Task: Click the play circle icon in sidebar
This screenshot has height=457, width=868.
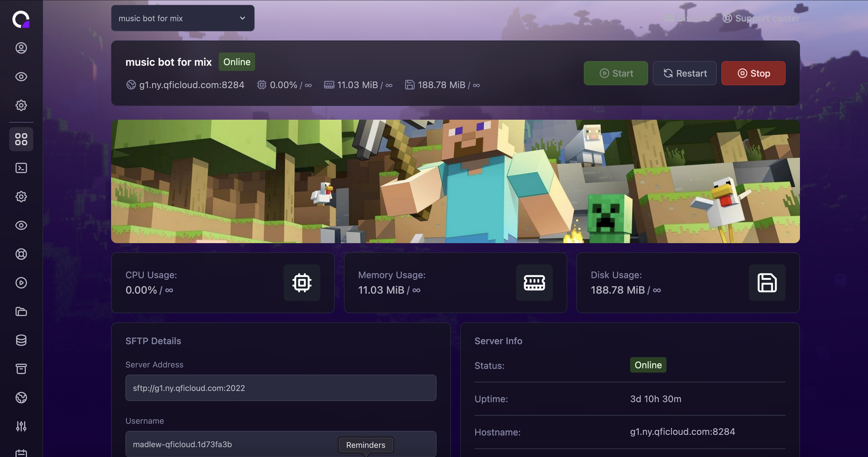Action: [x=21, y=283]
